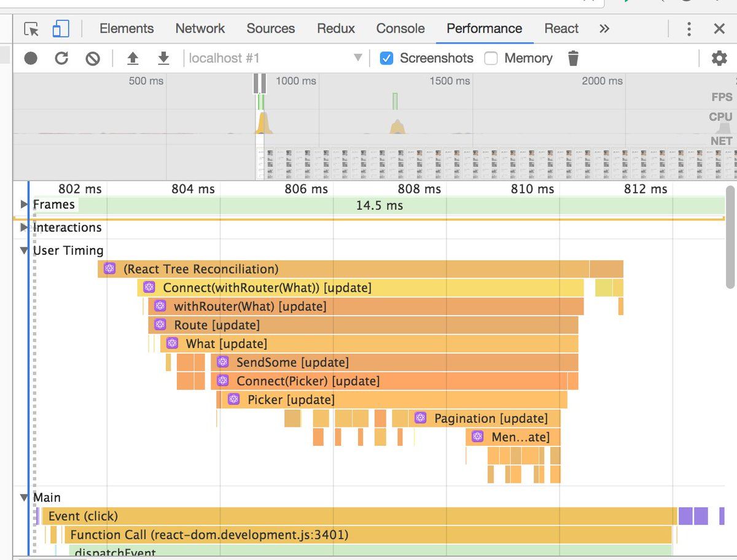
Task: Start recording a performance profile
Action: click(x=31, y=58)
